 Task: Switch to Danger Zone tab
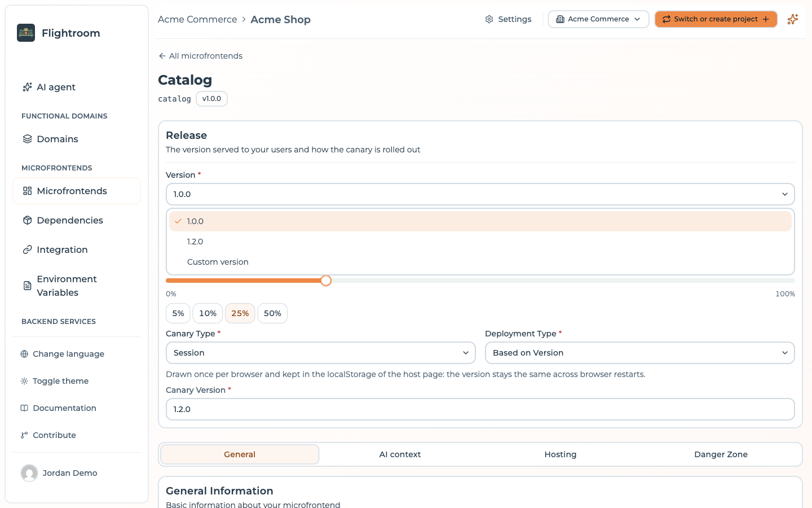tap(721, 454)
